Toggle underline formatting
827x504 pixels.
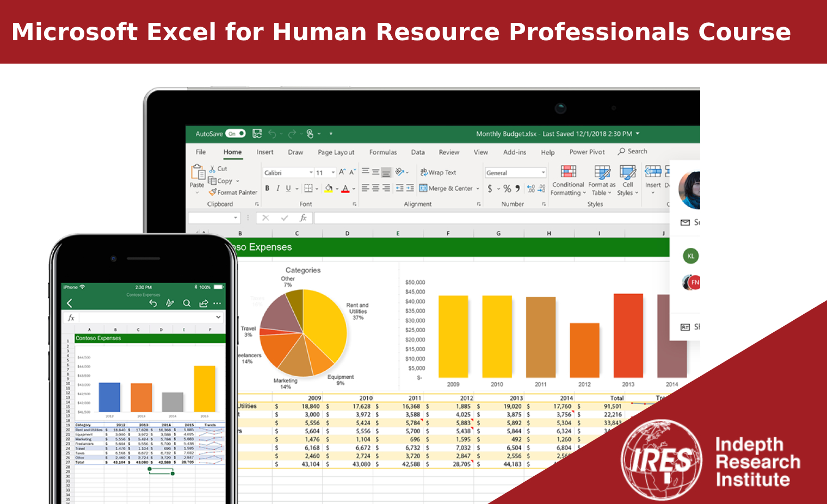point(287,188)
